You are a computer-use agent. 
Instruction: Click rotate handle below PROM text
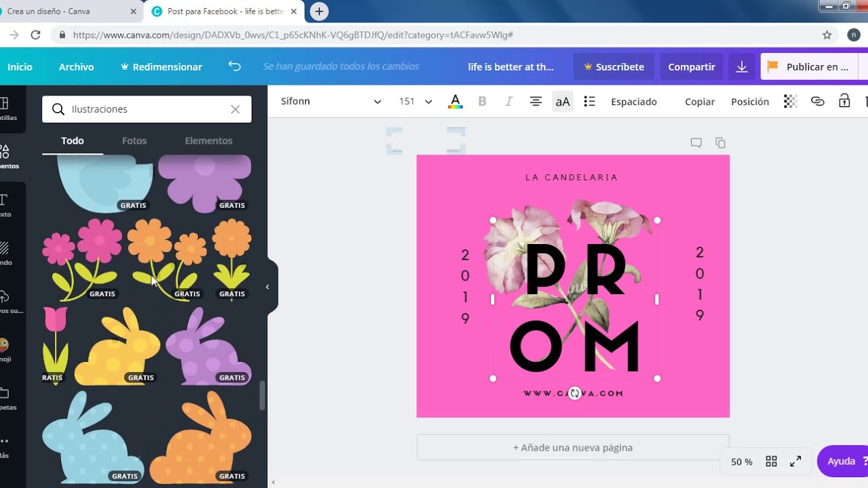tap(575, 393)
